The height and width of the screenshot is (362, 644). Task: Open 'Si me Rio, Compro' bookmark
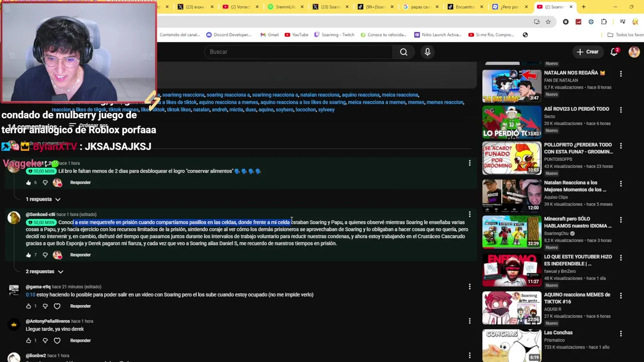491,35
